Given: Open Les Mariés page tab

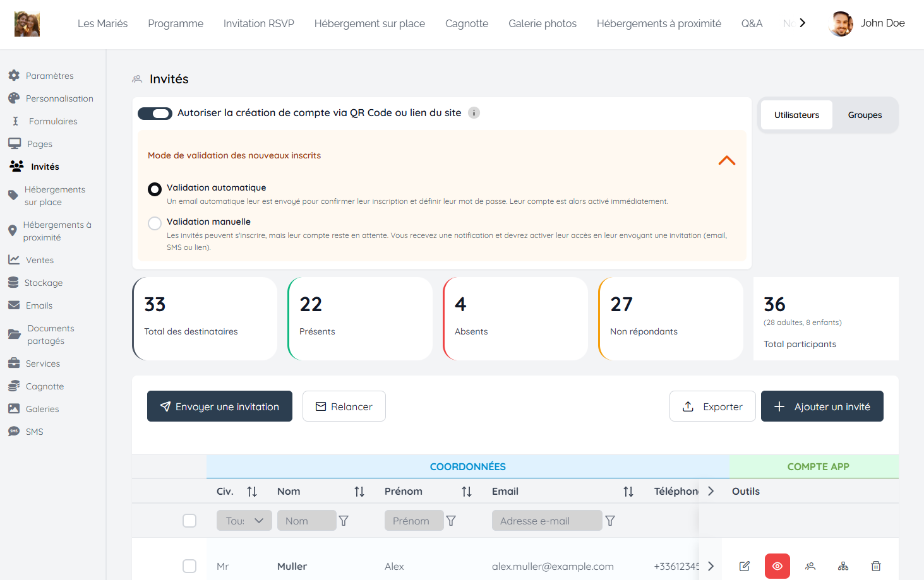Looking at the screenshot, I should point(102,23).
